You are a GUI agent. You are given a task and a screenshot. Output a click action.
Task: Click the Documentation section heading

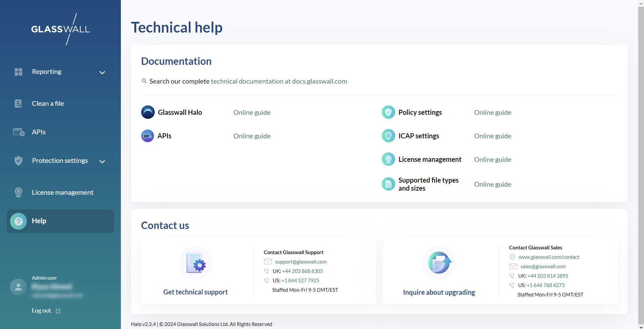(x=176, y=61)
